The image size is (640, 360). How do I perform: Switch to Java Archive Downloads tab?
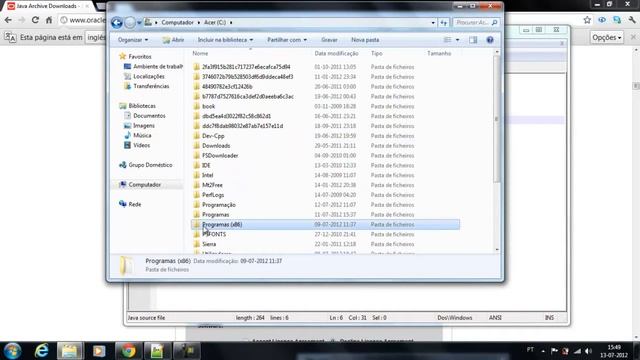(x=47, y=6)
